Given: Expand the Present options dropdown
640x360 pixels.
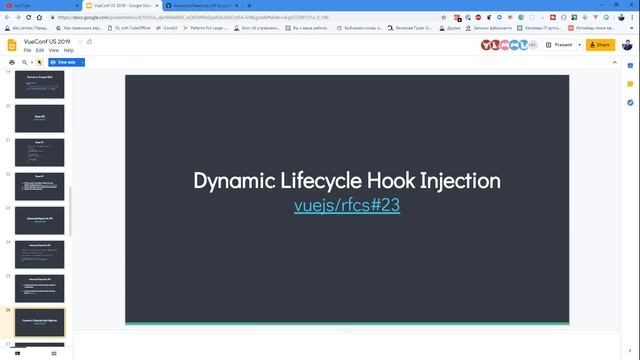Looking at the screenshot, I should 579,45.
